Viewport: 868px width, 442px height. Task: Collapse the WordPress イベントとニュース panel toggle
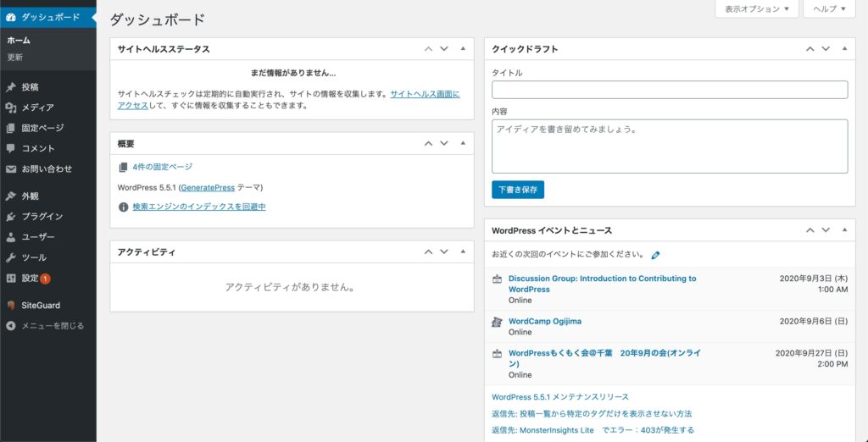[844, 230]
